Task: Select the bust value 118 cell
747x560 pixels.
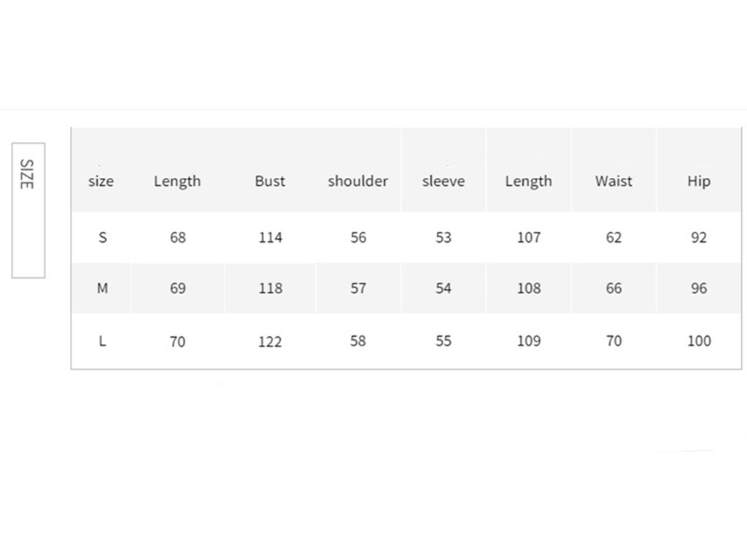Action: click(x=270, y=288)
